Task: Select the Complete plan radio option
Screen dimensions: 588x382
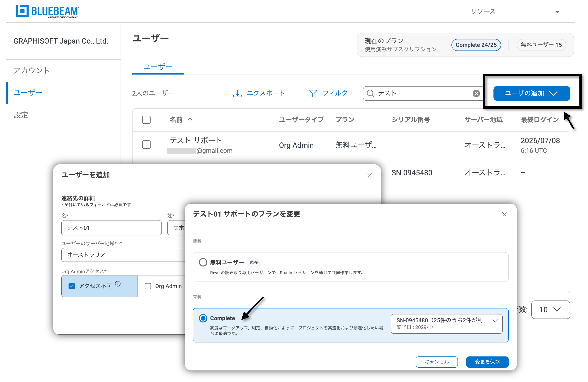Action: pyautogui.click(x=203, y=318)
